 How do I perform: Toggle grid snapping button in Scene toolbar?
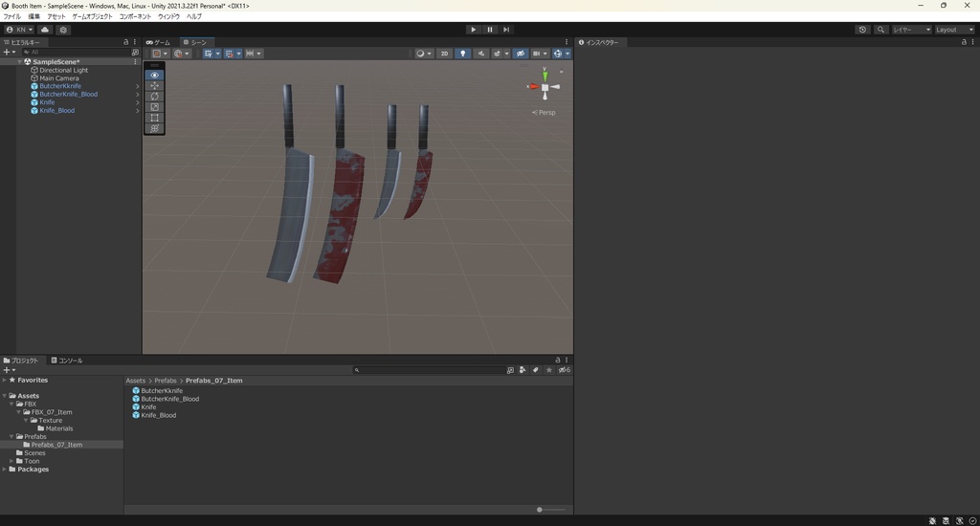point(230,54)
